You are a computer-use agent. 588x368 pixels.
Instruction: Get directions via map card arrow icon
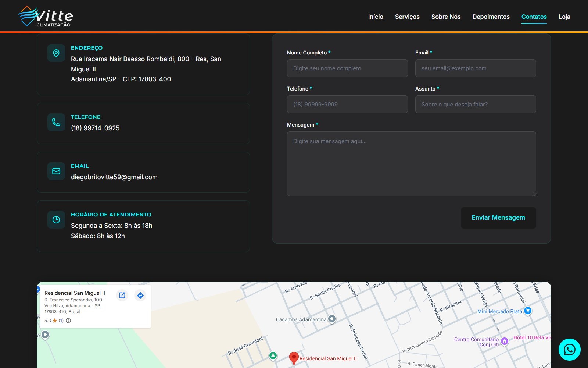(140, 295)
